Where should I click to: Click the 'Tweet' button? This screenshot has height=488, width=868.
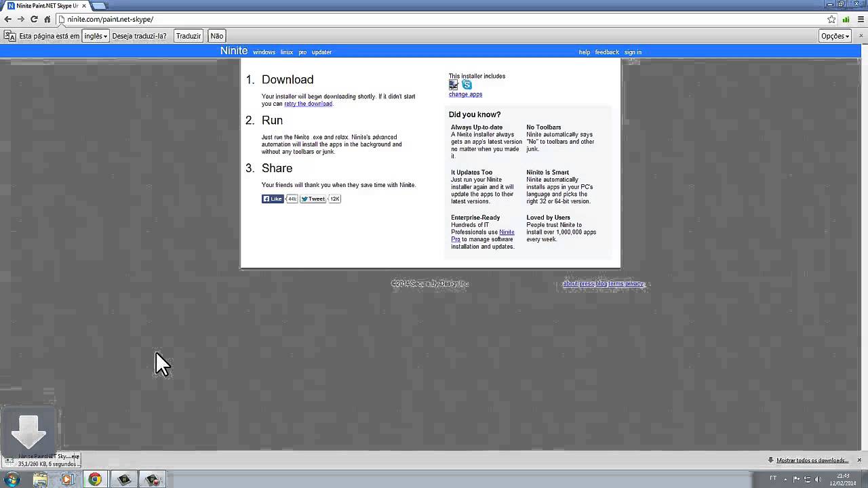pyautogui.click(x=313, y=199)
